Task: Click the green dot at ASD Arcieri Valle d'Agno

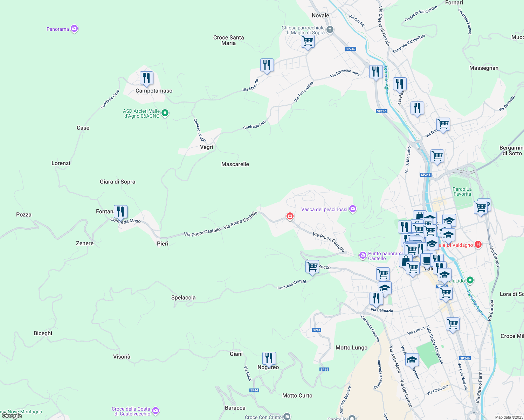Action: tap(165, 113)
